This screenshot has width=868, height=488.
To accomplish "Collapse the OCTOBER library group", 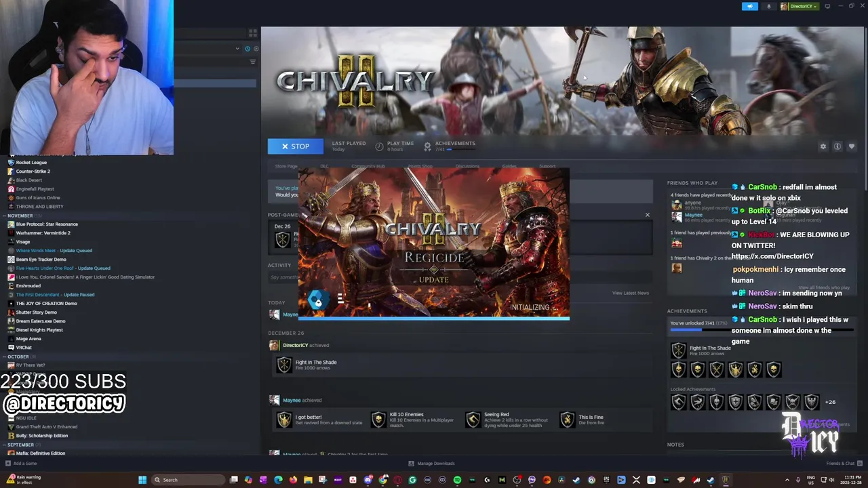I will [x=18, y=357].
